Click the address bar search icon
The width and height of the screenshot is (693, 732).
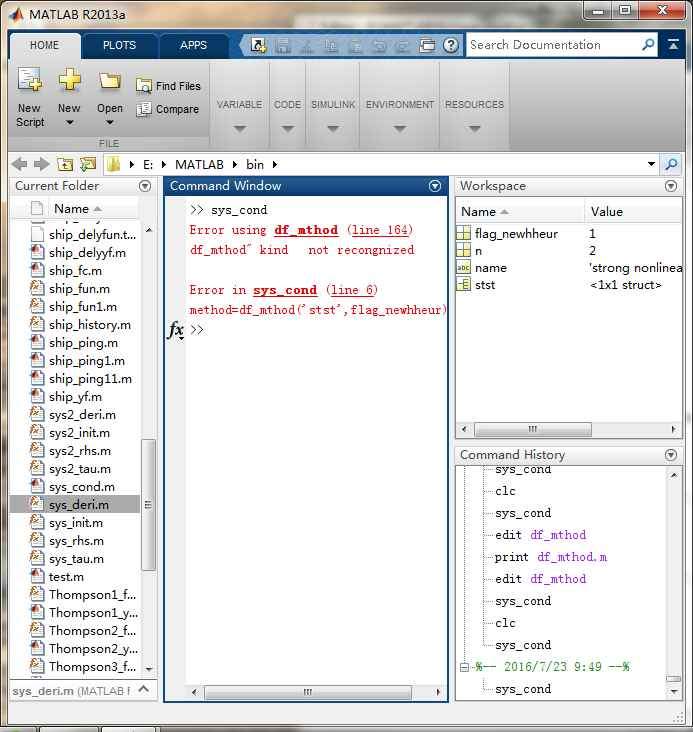point(672,164)
